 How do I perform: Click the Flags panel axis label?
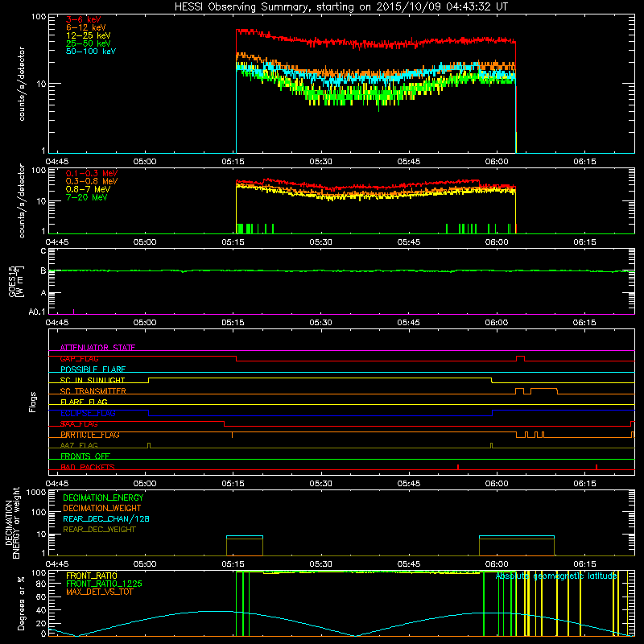click(x=32, y=402)
